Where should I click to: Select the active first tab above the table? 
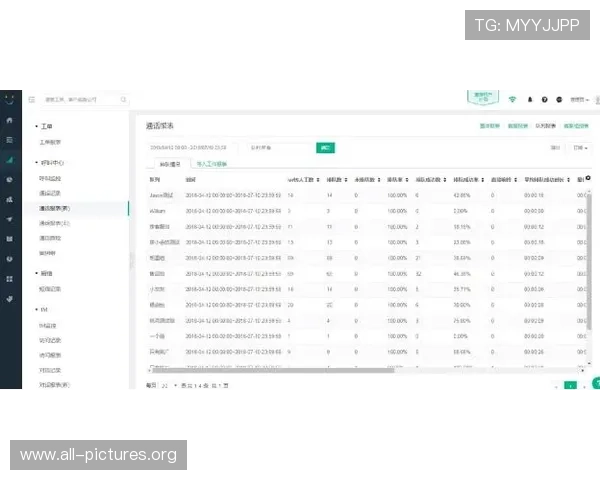170,164
